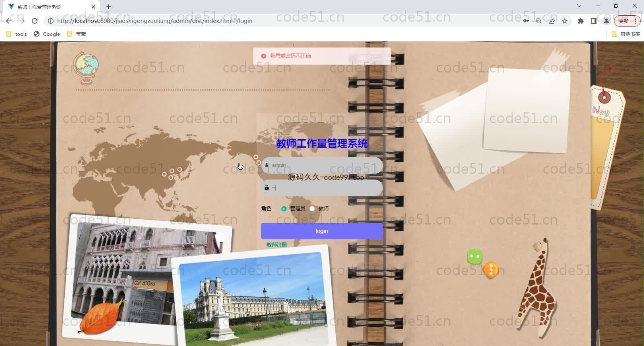Screen dimensions: 644x346
Task: Open the 其他书签 folder
Action: pos(625,34)
